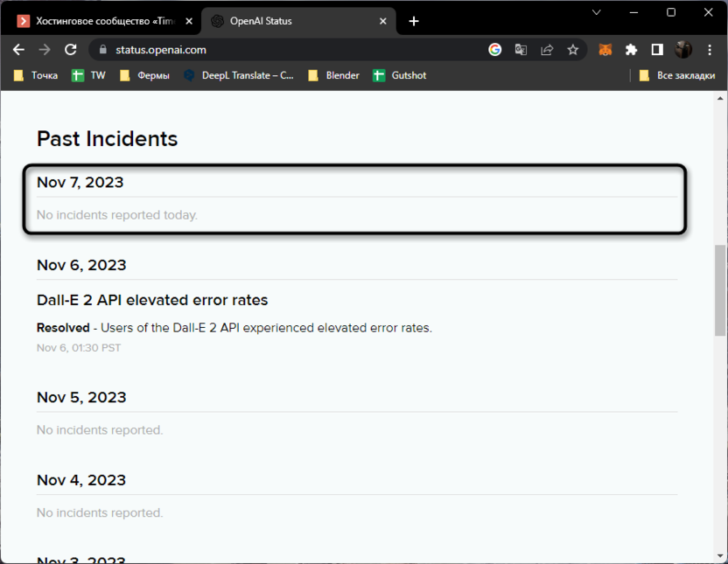Screen dimensions: 728x564
Task: Close the OpenAI Status tab
Action: coord(383,21)
